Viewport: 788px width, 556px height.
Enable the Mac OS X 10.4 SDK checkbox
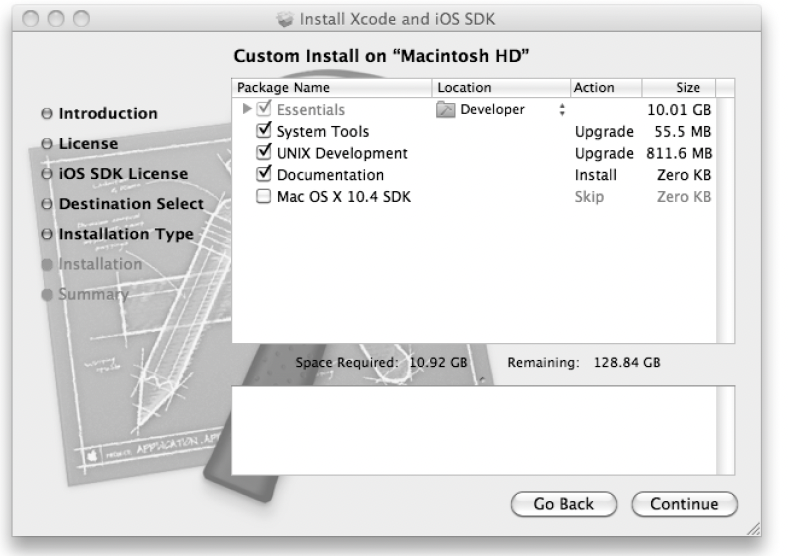(x=263, y=196)
